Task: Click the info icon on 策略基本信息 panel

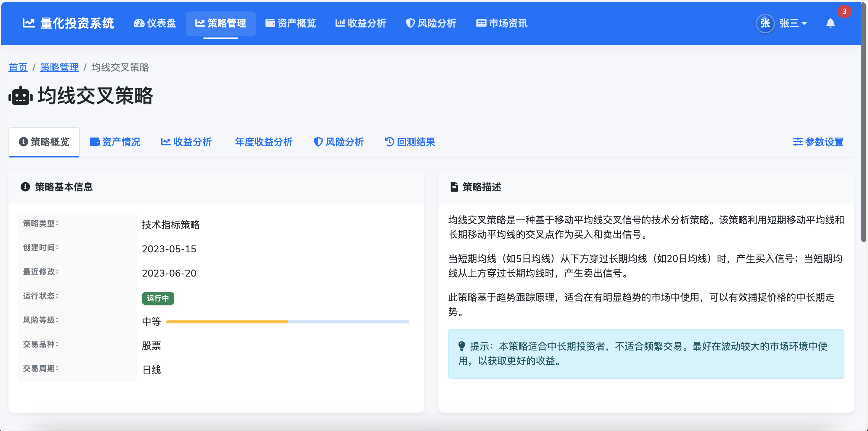Action: [x=25, y=187]
